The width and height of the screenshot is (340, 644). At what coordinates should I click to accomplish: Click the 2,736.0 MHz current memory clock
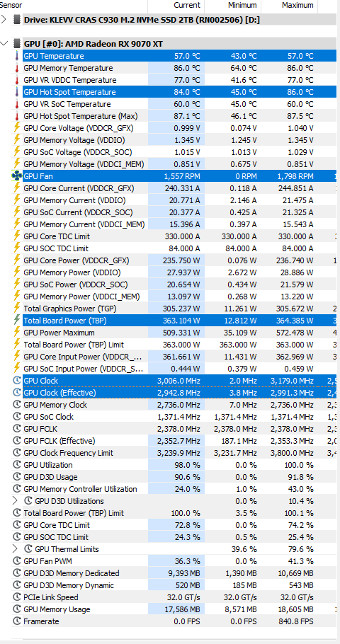pos(178,405)
